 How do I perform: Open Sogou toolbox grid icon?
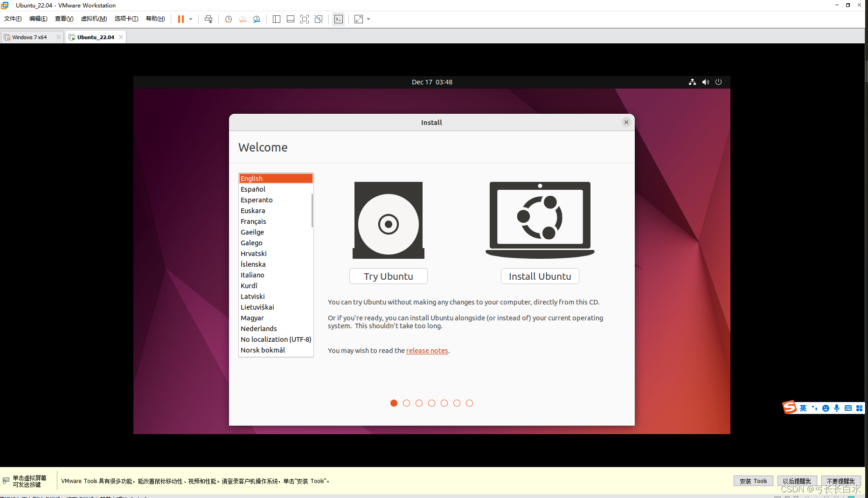pos(859,408)
